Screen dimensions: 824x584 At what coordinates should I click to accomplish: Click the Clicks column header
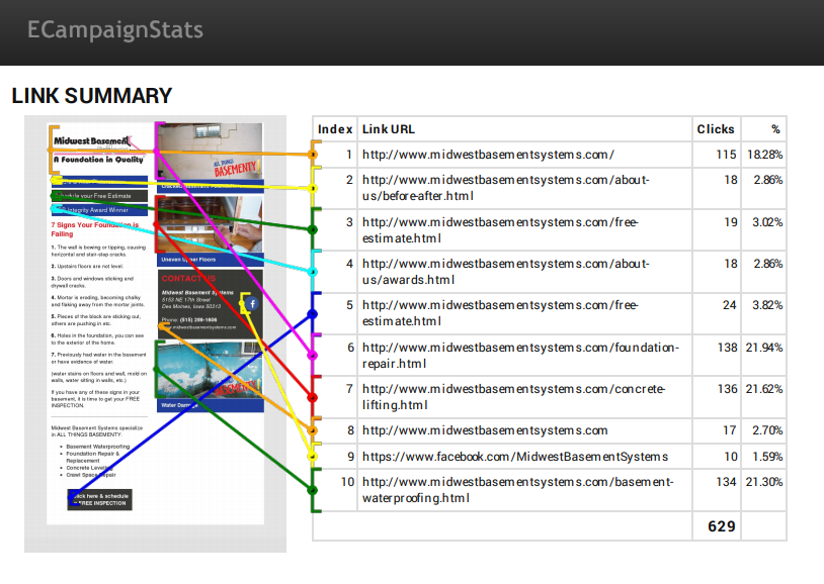715,129
